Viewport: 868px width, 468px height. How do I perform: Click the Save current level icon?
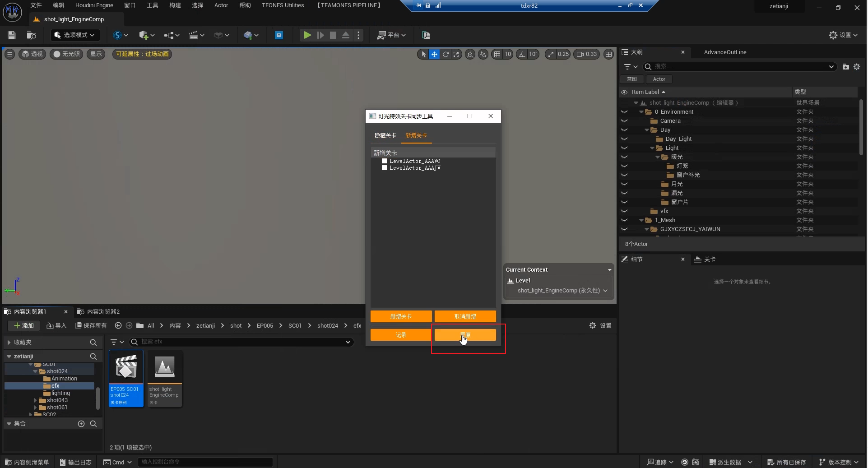coord(12,35)
